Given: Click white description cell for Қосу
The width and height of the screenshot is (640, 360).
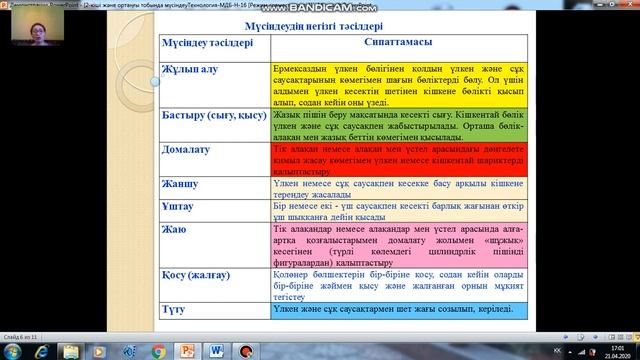Looking at the screenshot, I should pyautogui.click(x=399, y=285).
